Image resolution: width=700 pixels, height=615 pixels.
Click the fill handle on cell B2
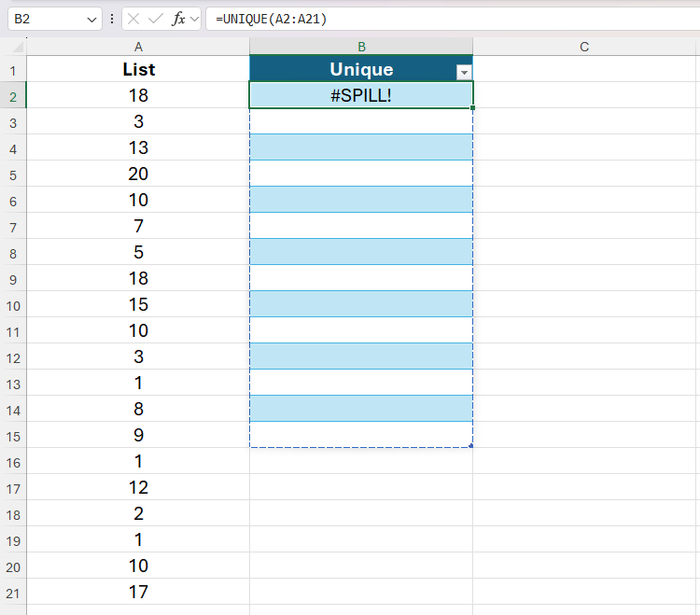point(473,108)
